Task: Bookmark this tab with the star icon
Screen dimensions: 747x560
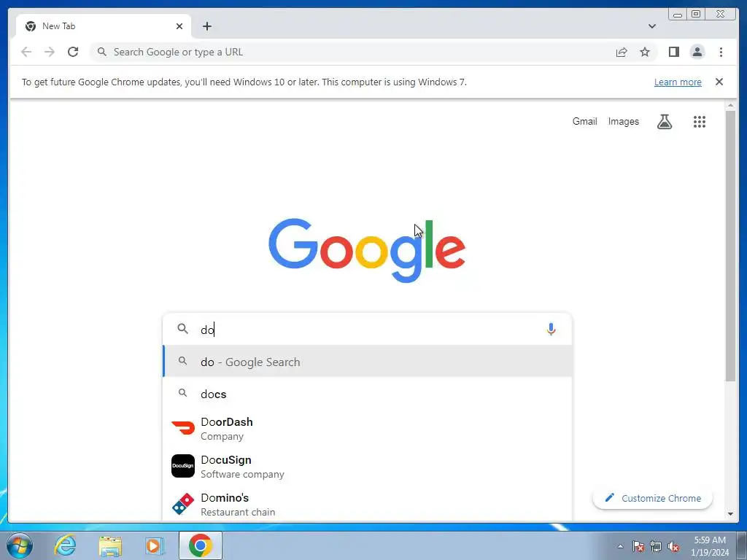Action: tap(645, 52)
